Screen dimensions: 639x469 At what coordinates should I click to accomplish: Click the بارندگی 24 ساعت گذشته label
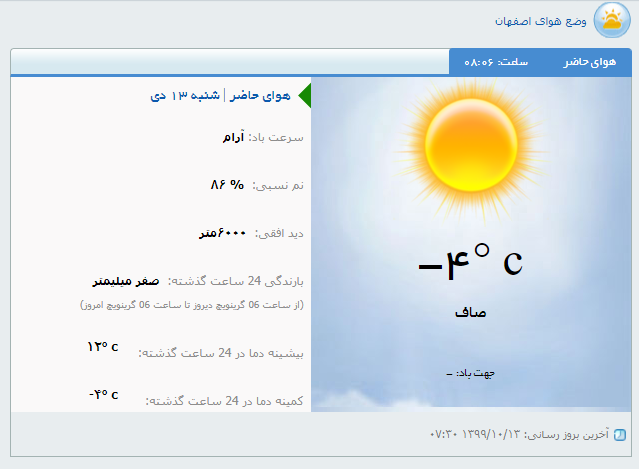pos(236,281)
